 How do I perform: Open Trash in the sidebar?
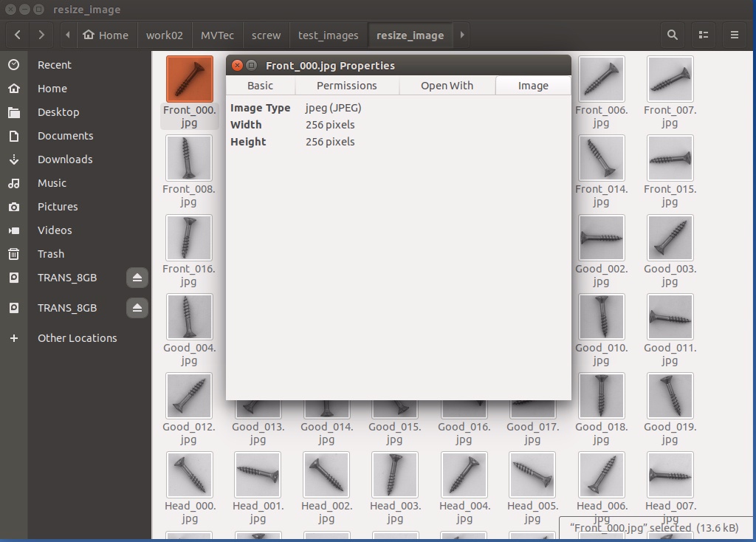click(x=76, y=253)
